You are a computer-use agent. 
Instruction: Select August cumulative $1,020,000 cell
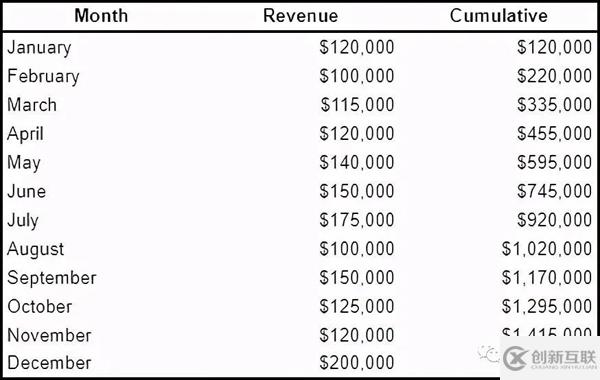[547, 249]
